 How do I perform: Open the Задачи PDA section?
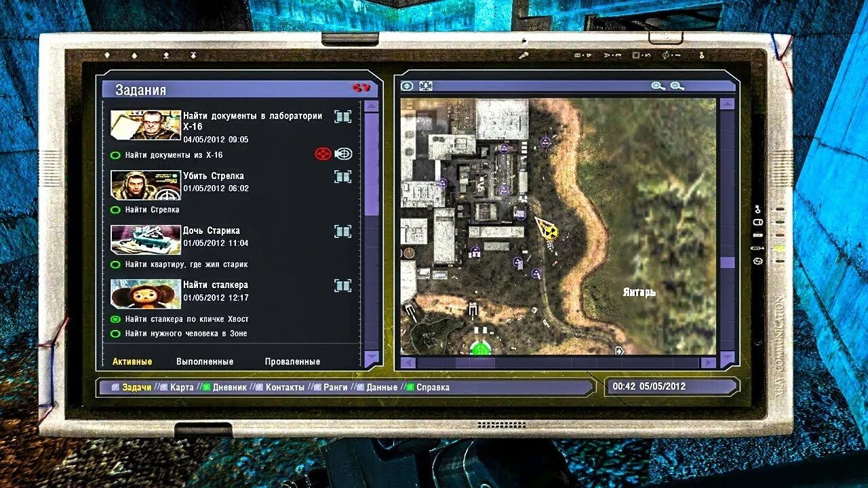pyautogui.click(x=136, y=388)
